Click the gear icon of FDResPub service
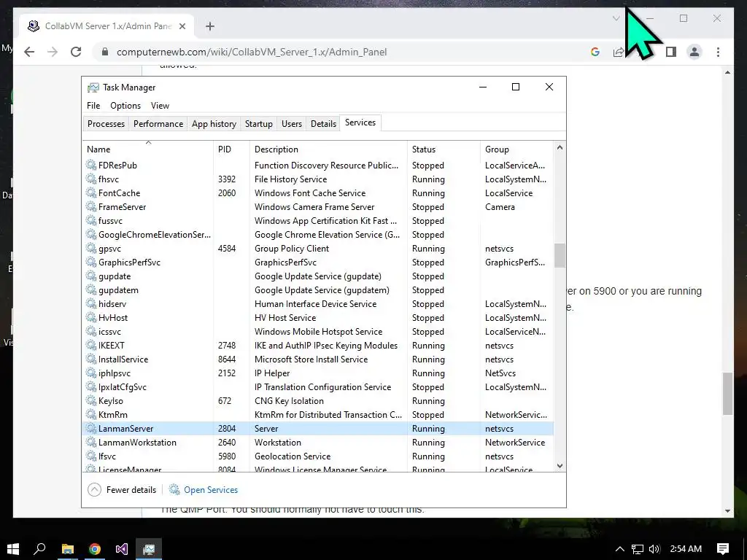This screenshot has width=747, height=560. pos(91,166)
